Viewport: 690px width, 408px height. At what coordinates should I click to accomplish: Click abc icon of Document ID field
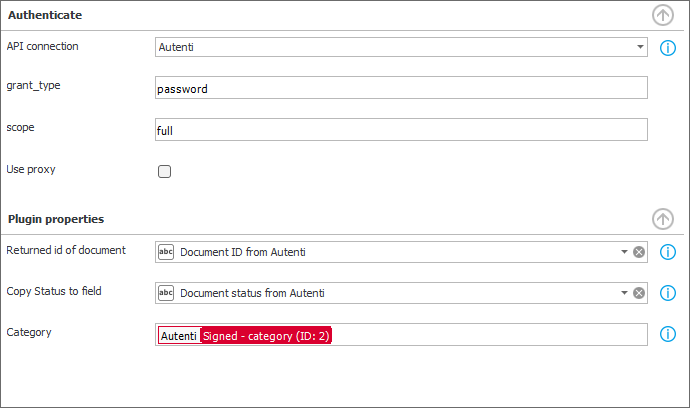pyautogui.click(x=166, y=252)
